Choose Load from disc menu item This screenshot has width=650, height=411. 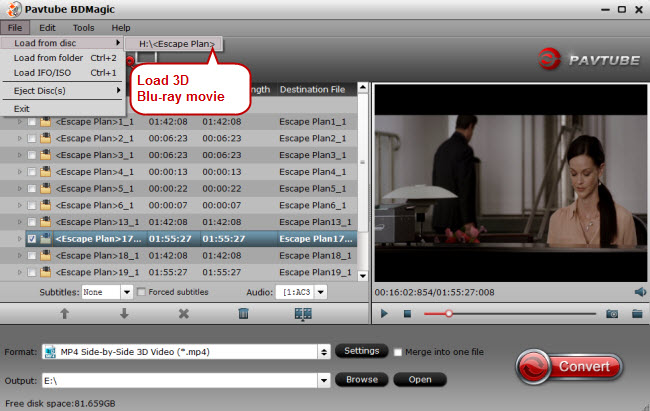(63, 43)
